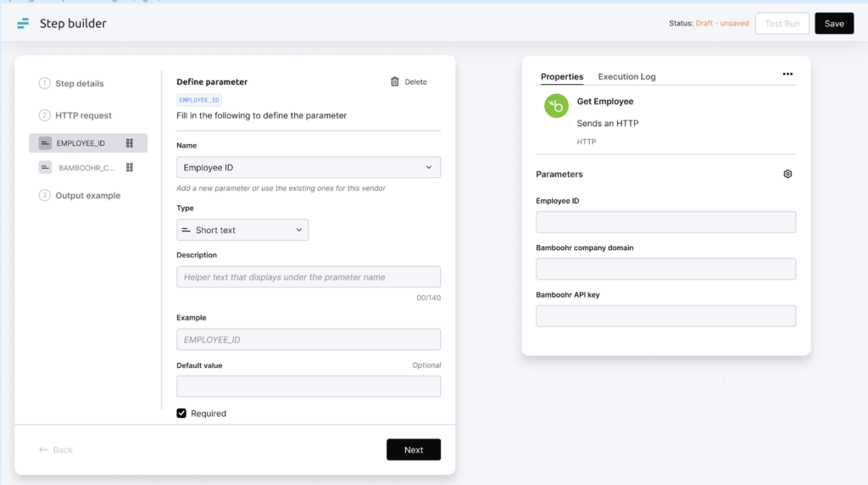Screen dimensions: 868x485
Task: Focus the Bamboohr API key input field
Action: click(665, 316)
